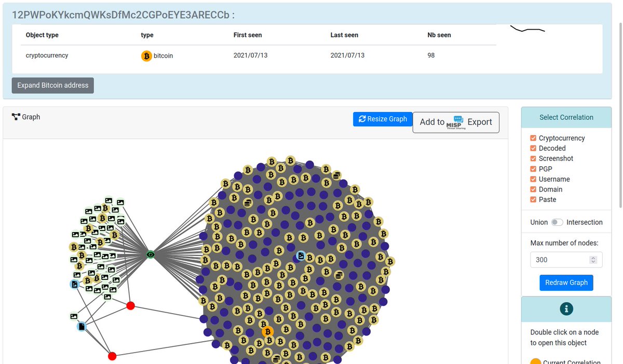This screenshot has height=364, width=623.
Task: Select the upper red node in the graph
Action: point(131,306)
